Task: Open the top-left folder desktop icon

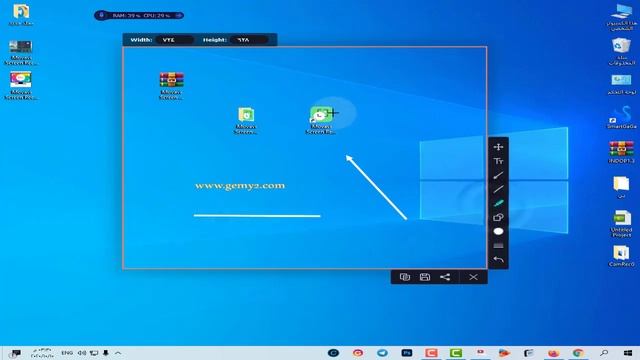Action: pyautogui.click(x=21, y=15)
